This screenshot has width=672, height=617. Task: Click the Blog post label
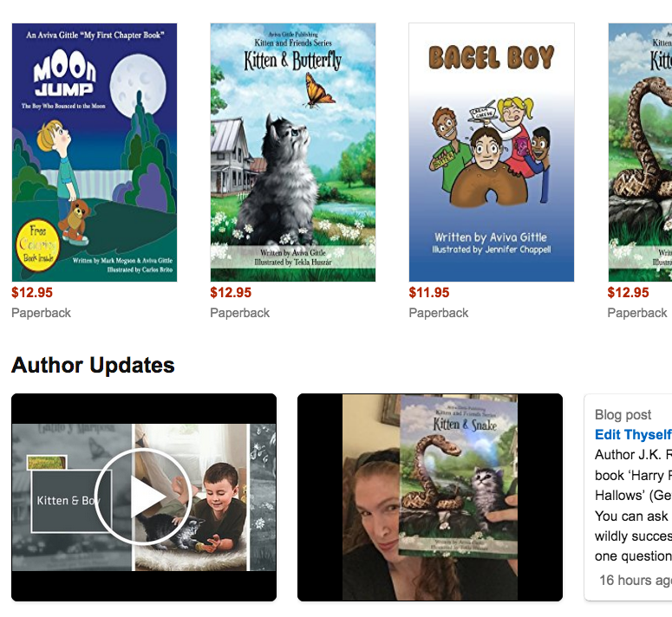click(x=623, y=414)
